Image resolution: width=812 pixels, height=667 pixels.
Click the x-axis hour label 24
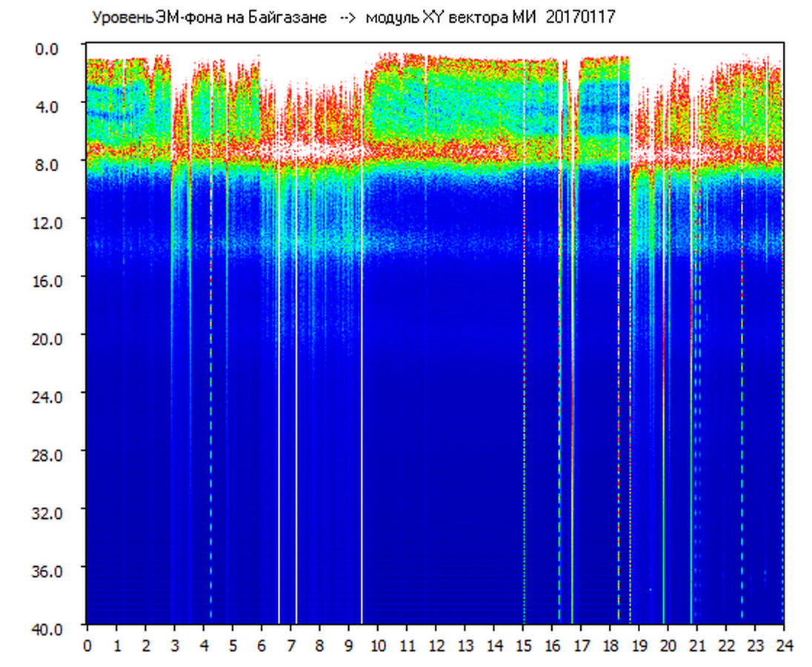click(784, 645)
